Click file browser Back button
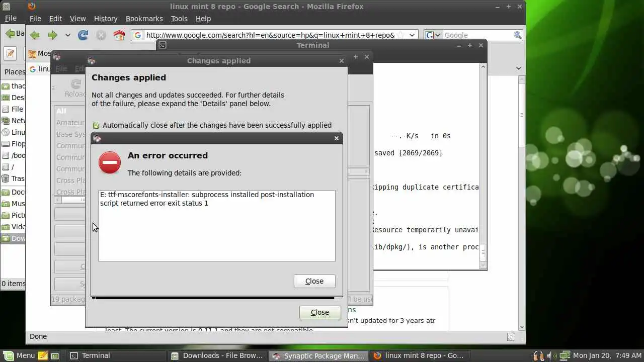This screenshot has width=644, height=362. pyautogui.click(x=14, y=34)
